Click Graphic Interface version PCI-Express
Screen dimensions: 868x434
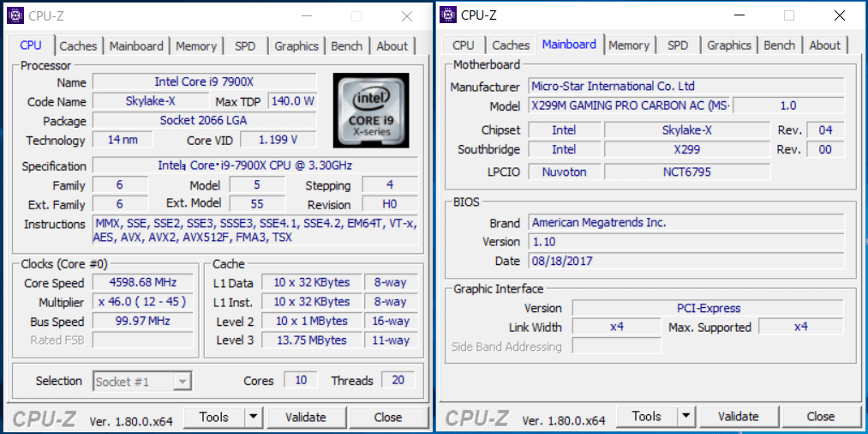(708, 308)
